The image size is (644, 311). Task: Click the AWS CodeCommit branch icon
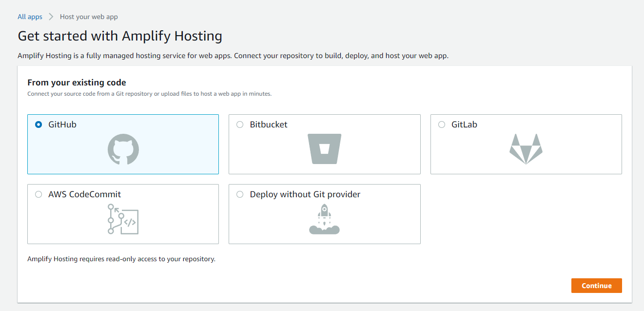pyautogui.click(x=123, y=219)
